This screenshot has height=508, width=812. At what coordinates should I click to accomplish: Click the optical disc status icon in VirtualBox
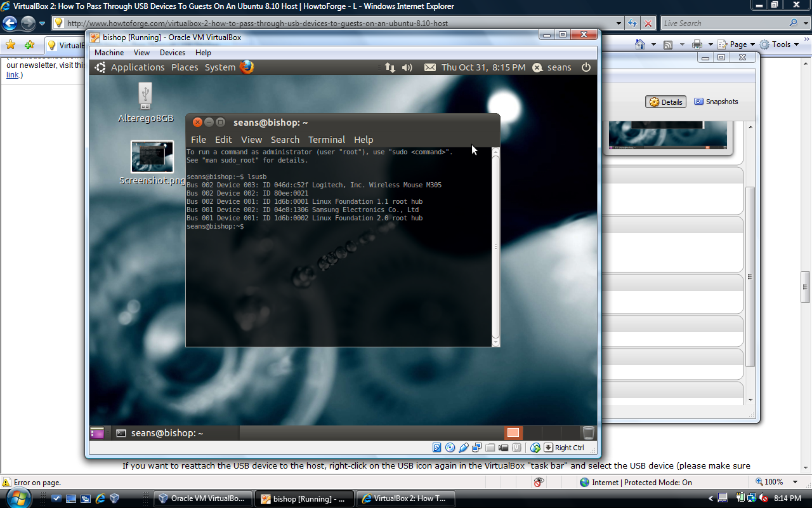450,448
